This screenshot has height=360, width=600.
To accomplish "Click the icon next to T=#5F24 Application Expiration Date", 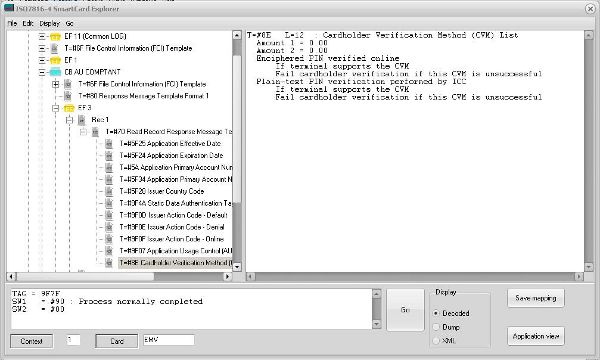I will 109,156.
